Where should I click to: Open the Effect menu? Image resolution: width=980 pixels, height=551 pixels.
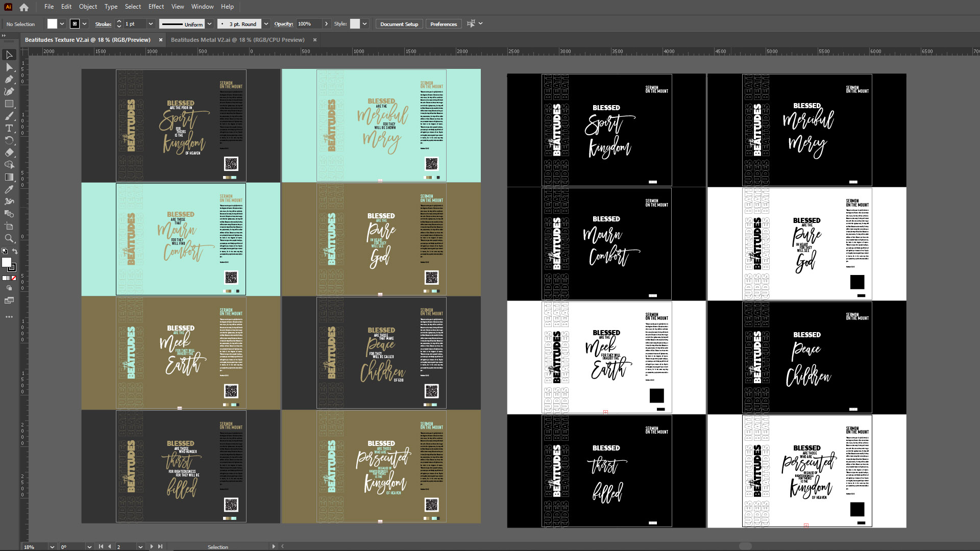tap(156, 7)
